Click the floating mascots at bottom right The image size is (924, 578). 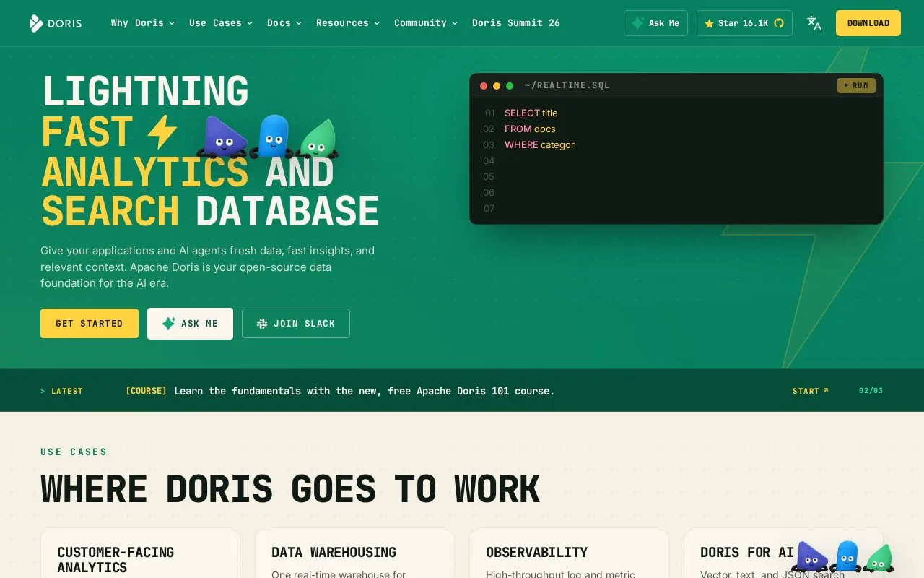[843, 556]
